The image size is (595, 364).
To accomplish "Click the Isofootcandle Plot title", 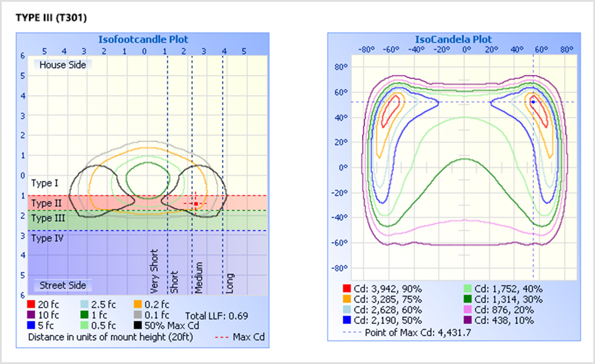I will (143, 39).
